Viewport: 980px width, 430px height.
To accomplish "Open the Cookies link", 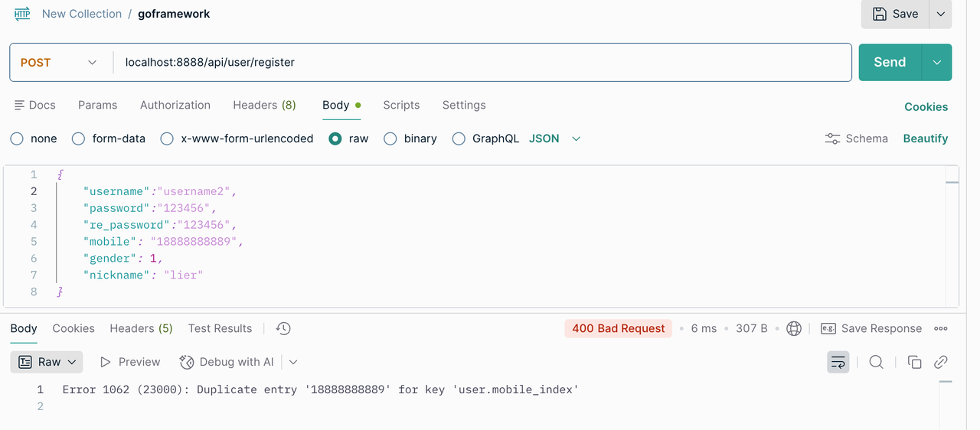I will 926,107.
